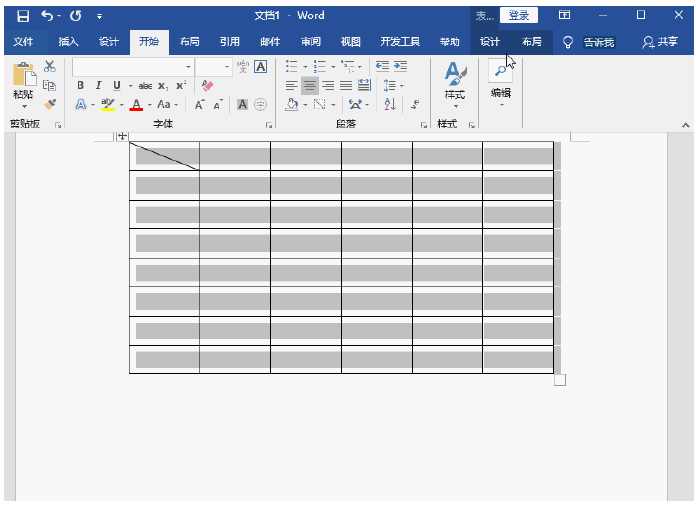Click the Save icon in title bar
Image resolution: width=696 pixels, height=506 pixels.
[23, 16]
